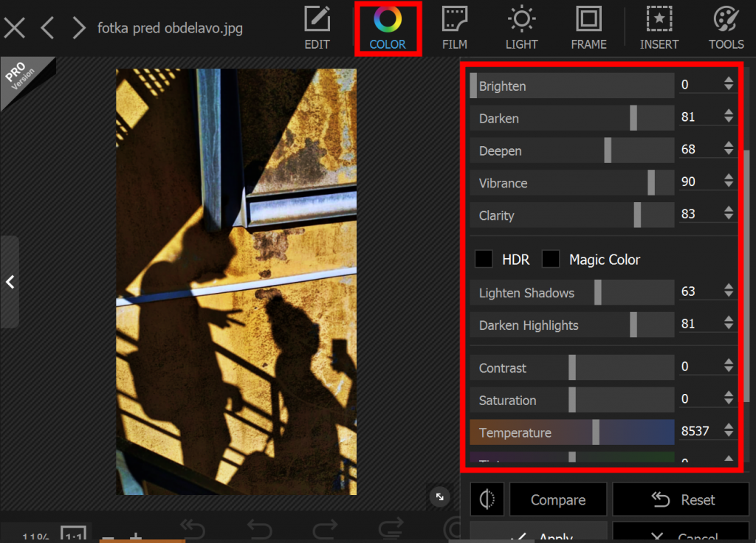Decrease Lighten Shadows with its down arrow
The width and height of the screenshot is (756, 543).
tap(729, 294)
